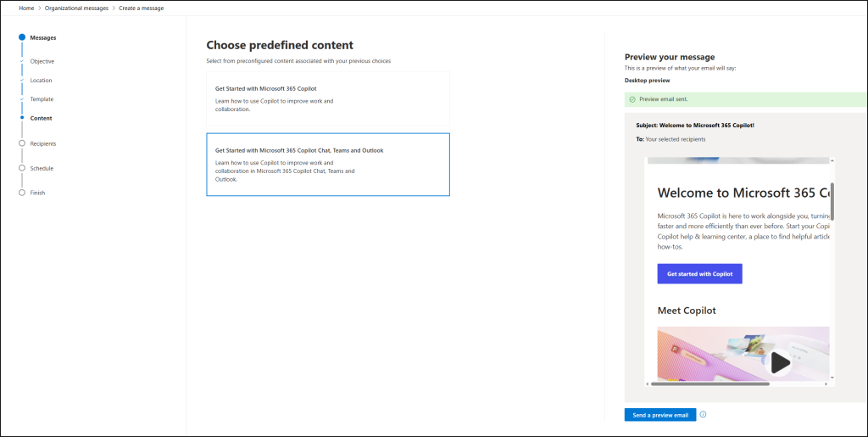Click the Finish step circle icon

coord(22,193)
